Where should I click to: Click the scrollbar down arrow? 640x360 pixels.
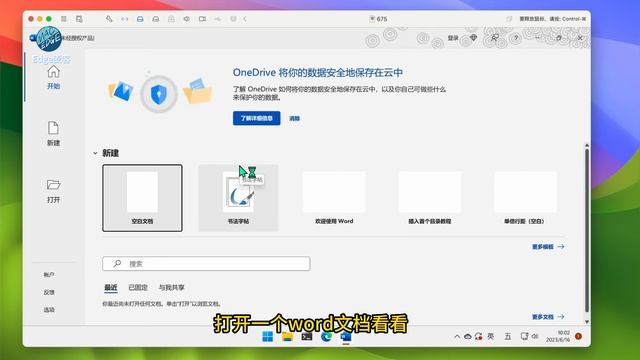[587, 322]
